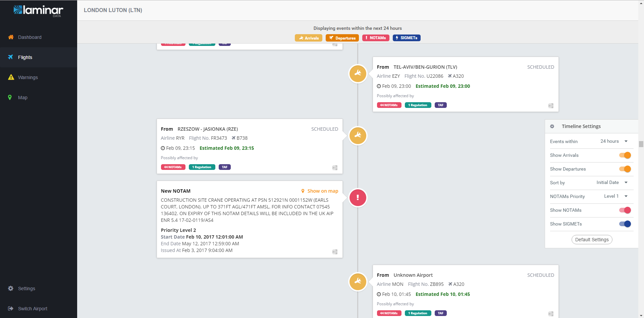Expand the Sort by Initial Date dropdown
The width and height of the screenshot is (644, 318).
point(612,183)
